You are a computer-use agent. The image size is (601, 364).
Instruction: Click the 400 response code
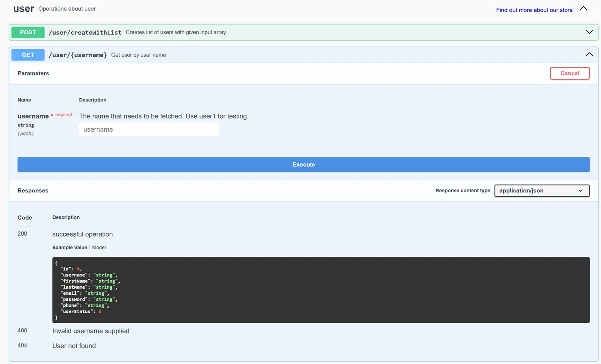(x=22, y=330)
